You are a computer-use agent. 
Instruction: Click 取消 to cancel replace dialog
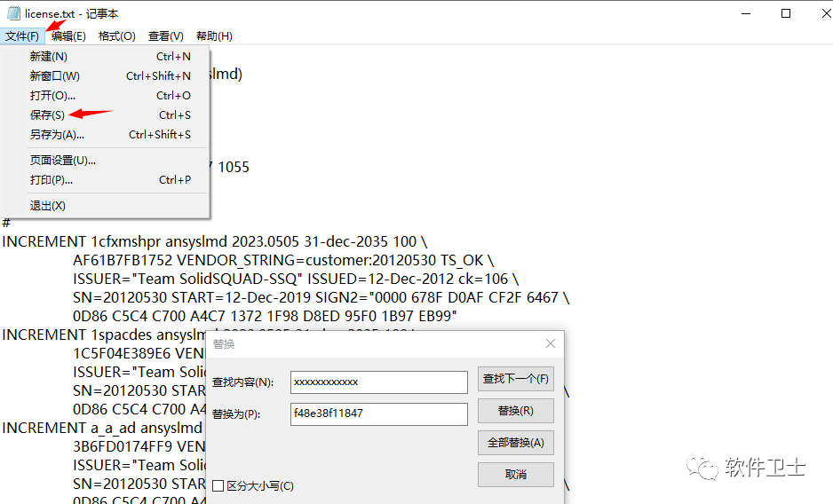pyautogui.click(x=515, y=474)
